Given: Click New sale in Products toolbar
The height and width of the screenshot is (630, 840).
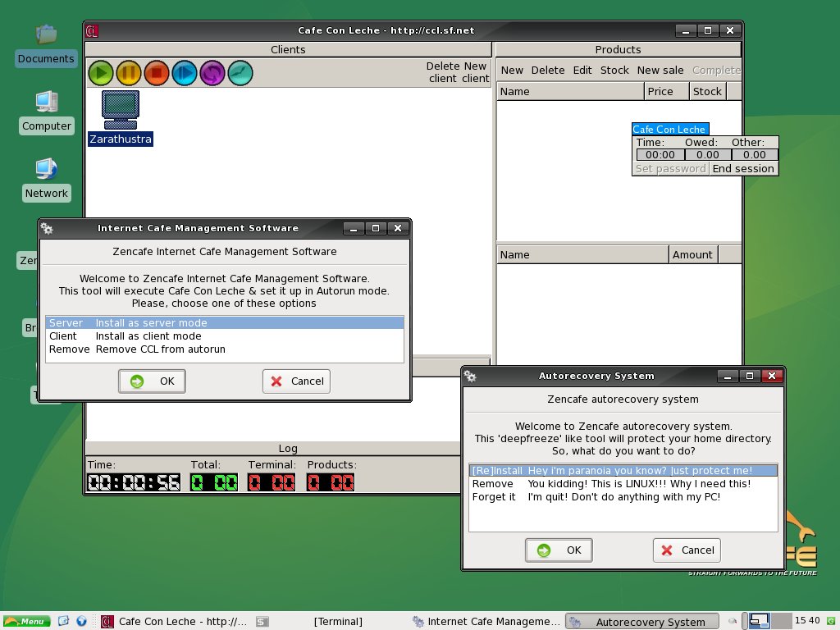Looking at the screenshot, I should (x=660, y=71).
